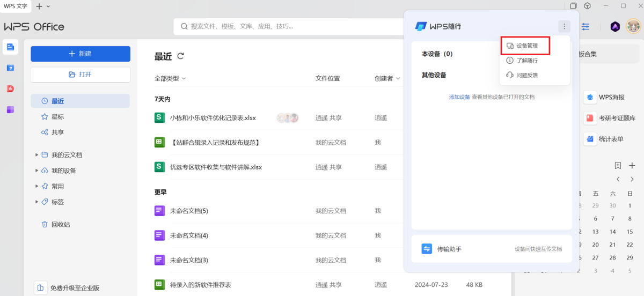Expand the 我的设备 tree node
Viewport: 644px width, 296px height.
[36, 171]
